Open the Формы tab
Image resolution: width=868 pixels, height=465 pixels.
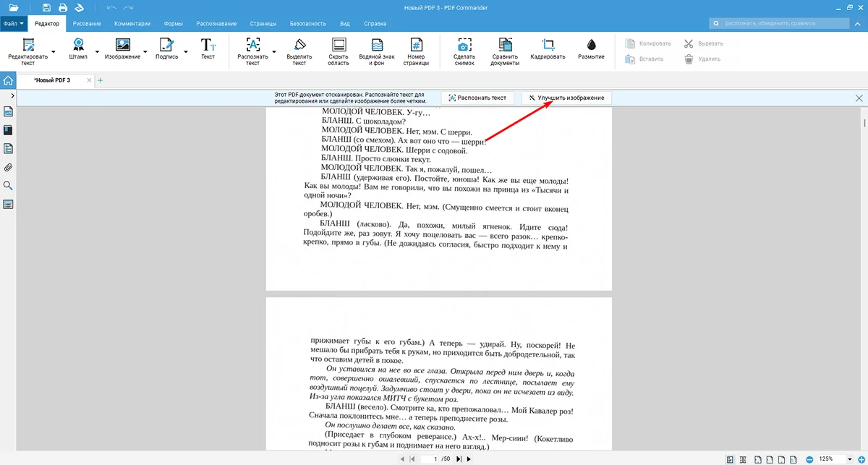point(174,23)
